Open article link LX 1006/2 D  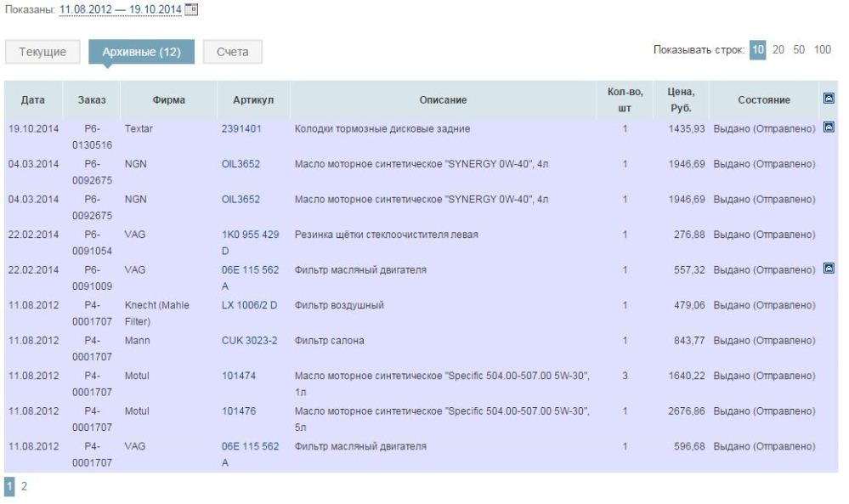[249, 305]
